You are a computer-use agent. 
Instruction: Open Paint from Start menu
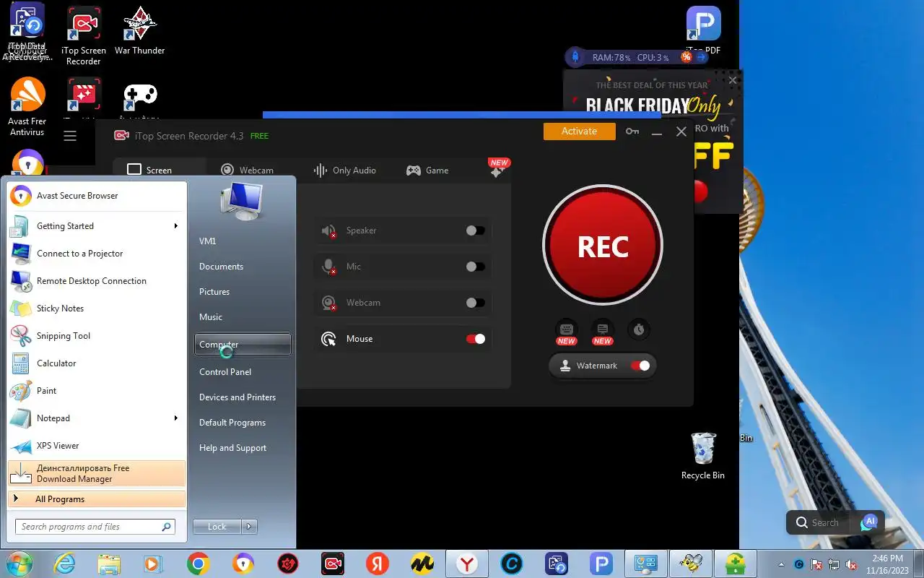pyautogui.click(x=97, y=391)
